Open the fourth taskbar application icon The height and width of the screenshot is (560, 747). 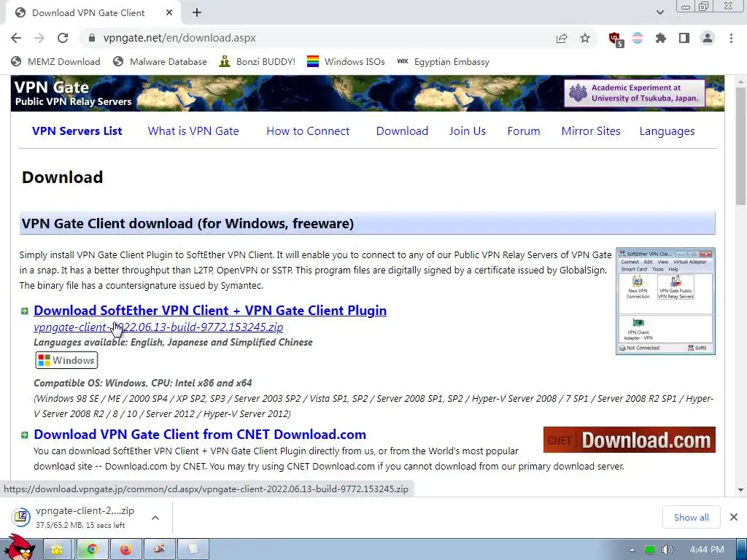coord(159,550)
